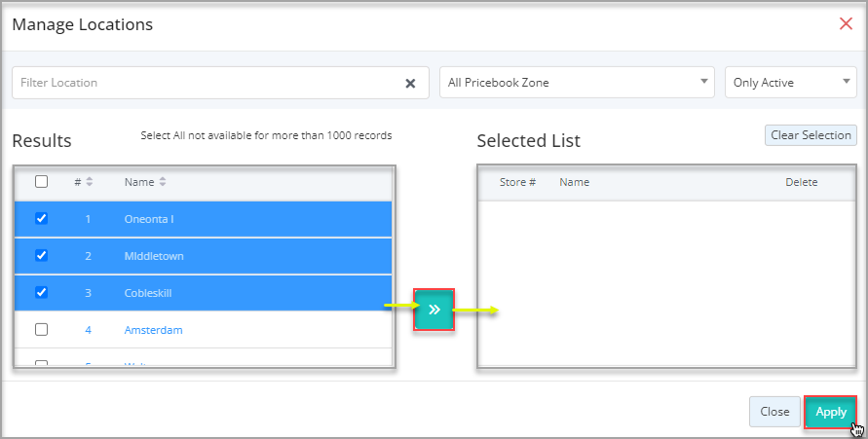Viewport: 868px width, 439px height.
Task: Focus the Filter Location input field
Action: click(205, 83)
